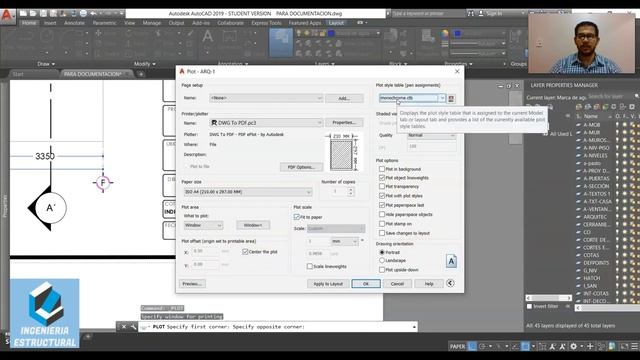
Task: Click Apply to Layout button
Action: point(328,284)
